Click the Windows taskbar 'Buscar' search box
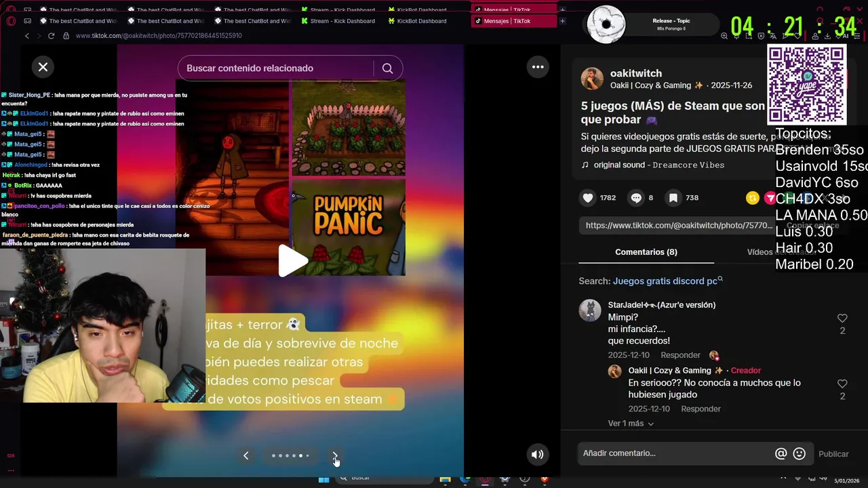Image resolution: width=868 pixels, height=488 pixels. (384, 479)
